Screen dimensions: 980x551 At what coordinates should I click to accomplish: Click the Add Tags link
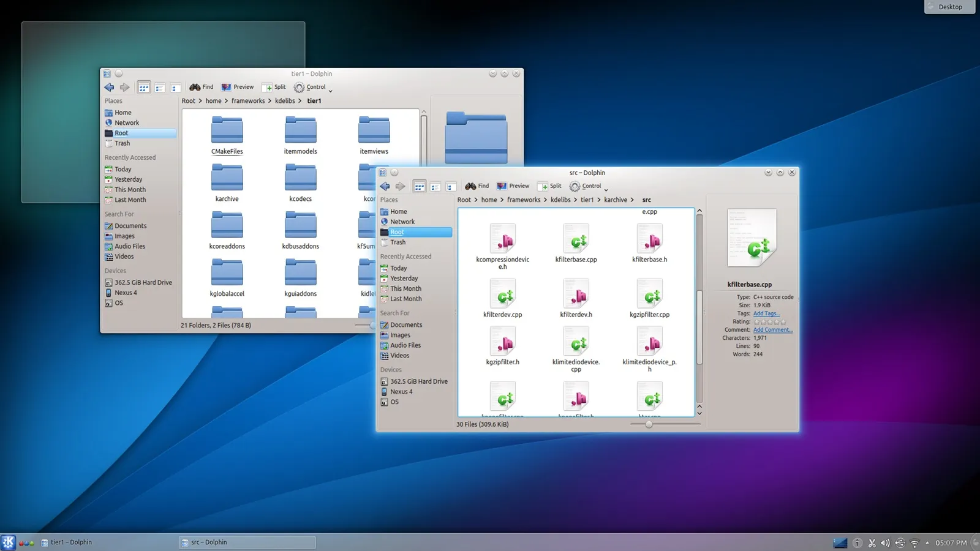coord(766,313)
